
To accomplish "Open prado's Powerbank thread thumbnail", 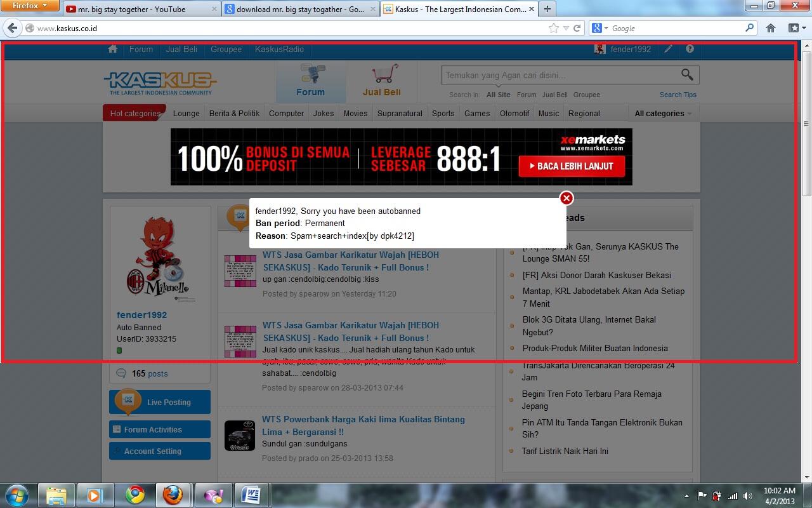I will [240, 436].
